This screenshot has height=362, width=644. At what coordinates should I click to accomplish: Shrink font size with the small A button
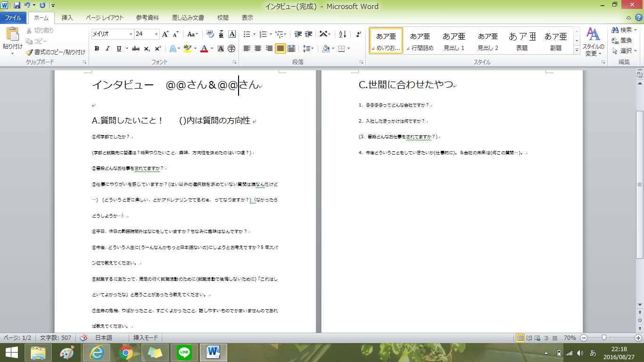175,34
